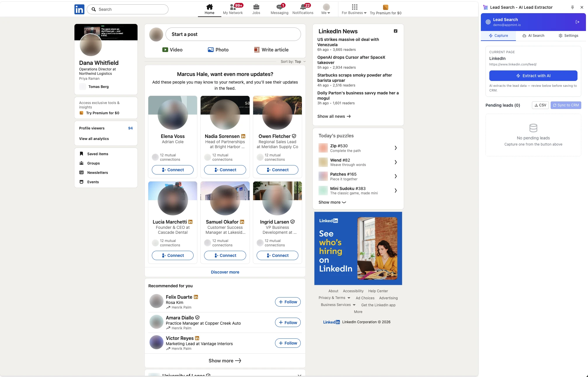Open Zip #530 puzzle chevron

pyautogui.click(x=396, y=148)
